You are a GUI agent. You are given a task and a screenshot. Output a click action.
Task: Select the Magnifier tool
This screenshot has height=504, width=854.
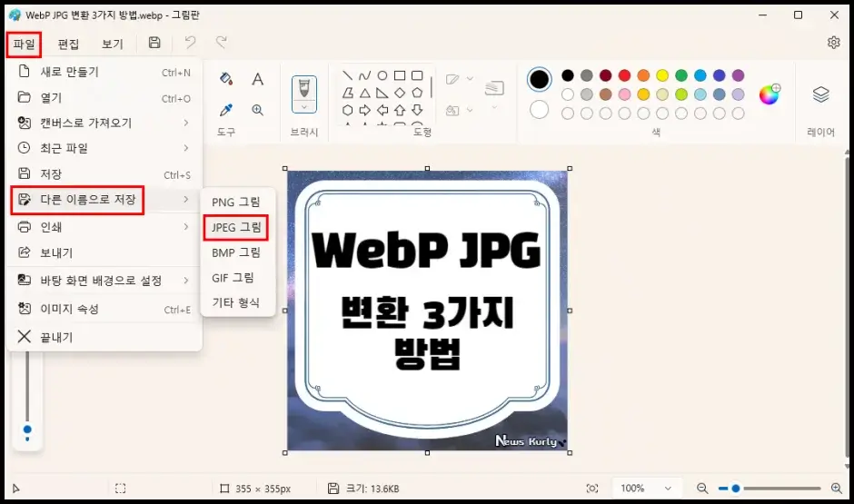tap(258, 110)
